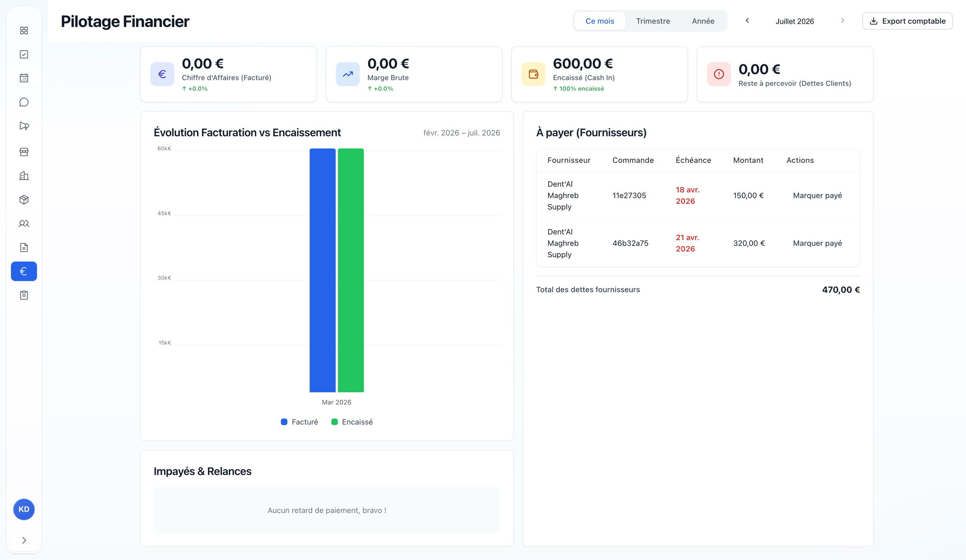This screenshot has width=966, height=560.
Task: Click the Aucun retard de paiement message
Action: pyautogui.click(x=327, y=510)
